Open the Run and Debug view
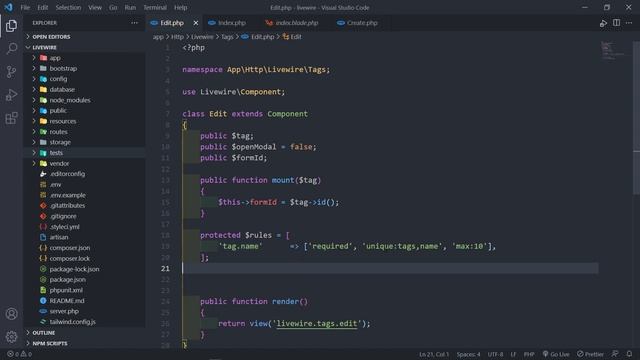The image size is (640, 360). [11, 95]
